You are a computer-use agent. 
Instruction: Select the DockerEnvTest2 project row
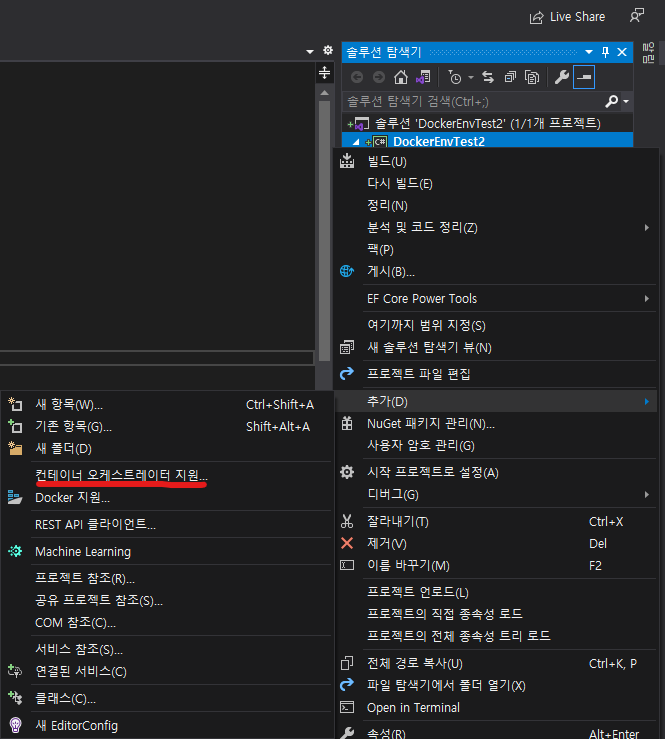coord(487,140)
